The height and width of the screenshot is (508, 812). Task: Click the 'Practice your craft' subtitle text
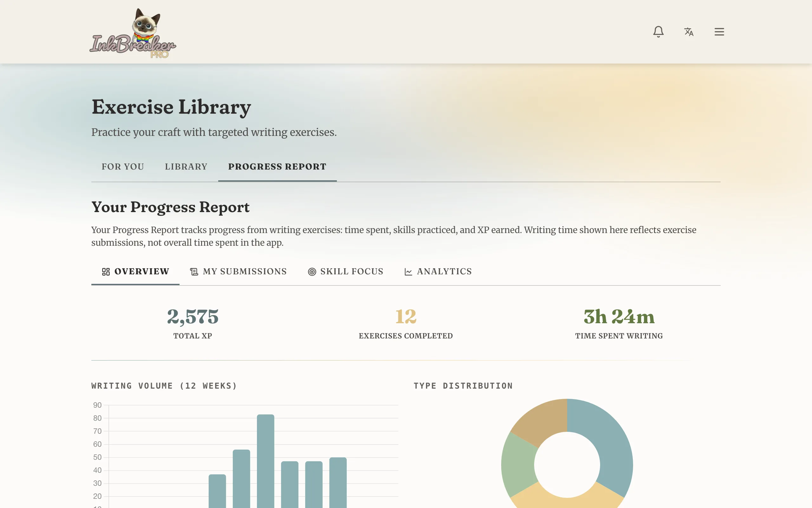pos(214,132)
